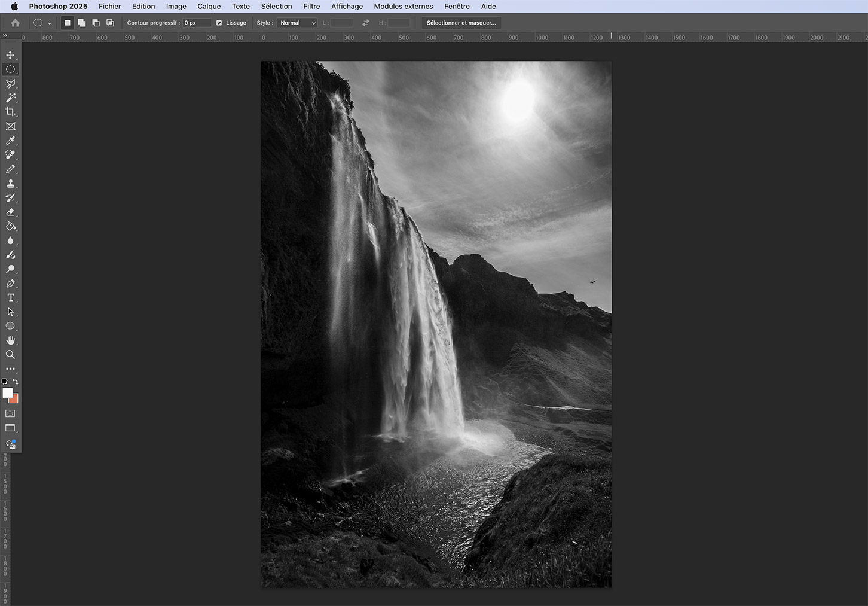Select the Move tool
This screenshot has height=606, width=868.
pyautogui.click(x=10, y=55)
